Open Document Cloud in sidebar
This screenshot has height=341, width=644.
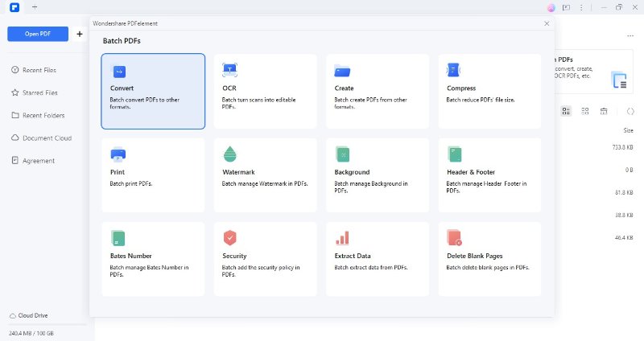[47, 138]
